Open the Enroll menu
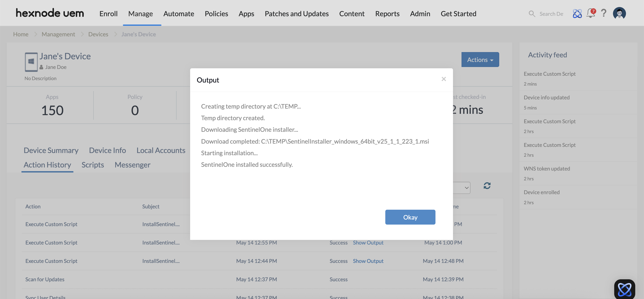This screenshot has height=299, width=644. (108, 14)
